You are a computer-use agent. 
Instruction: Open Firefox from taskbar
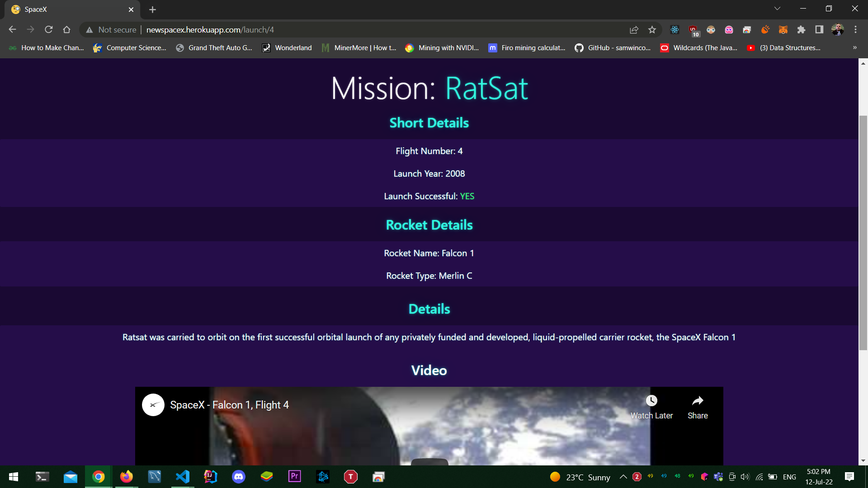[x=127, y=477]
